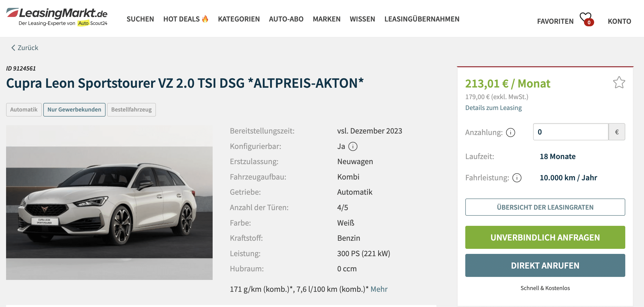Click the ID 9124561 text
The image size is (644, 307).
coord(21,69)
